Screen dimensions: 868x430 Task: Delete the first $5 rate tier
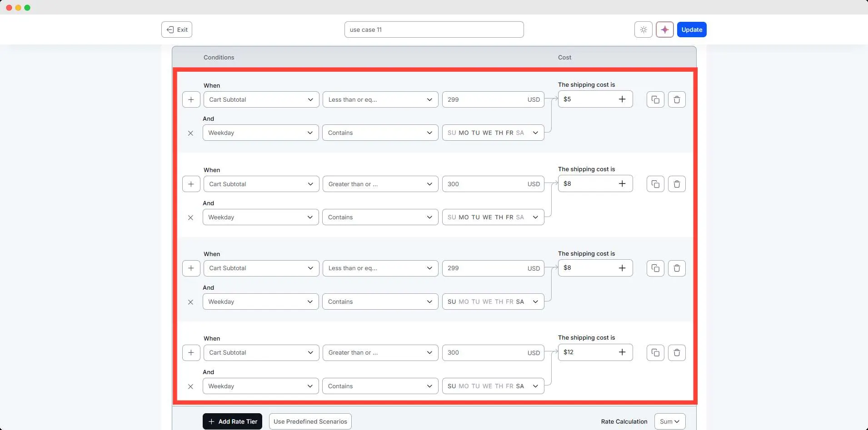tap(677, 99)
